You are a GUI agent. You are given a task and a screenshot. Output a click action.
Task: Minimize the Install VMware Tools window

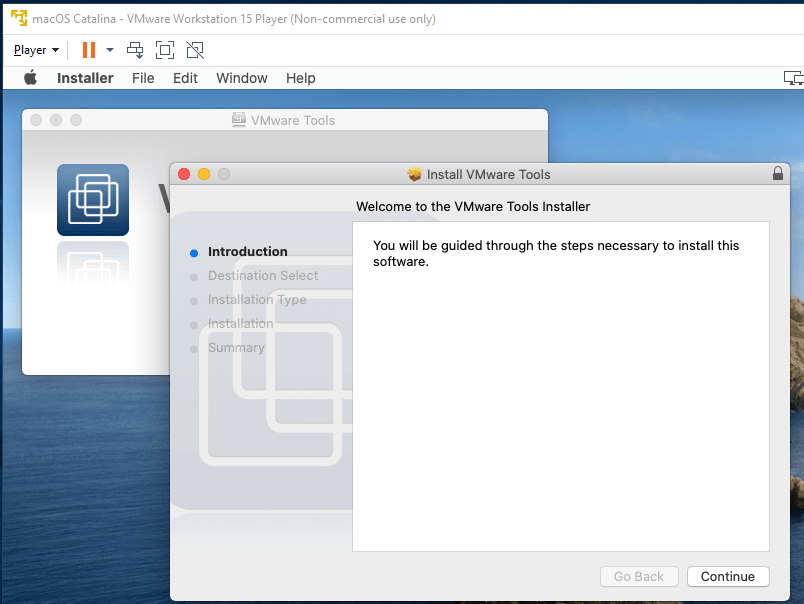click(x=204, y=174)
